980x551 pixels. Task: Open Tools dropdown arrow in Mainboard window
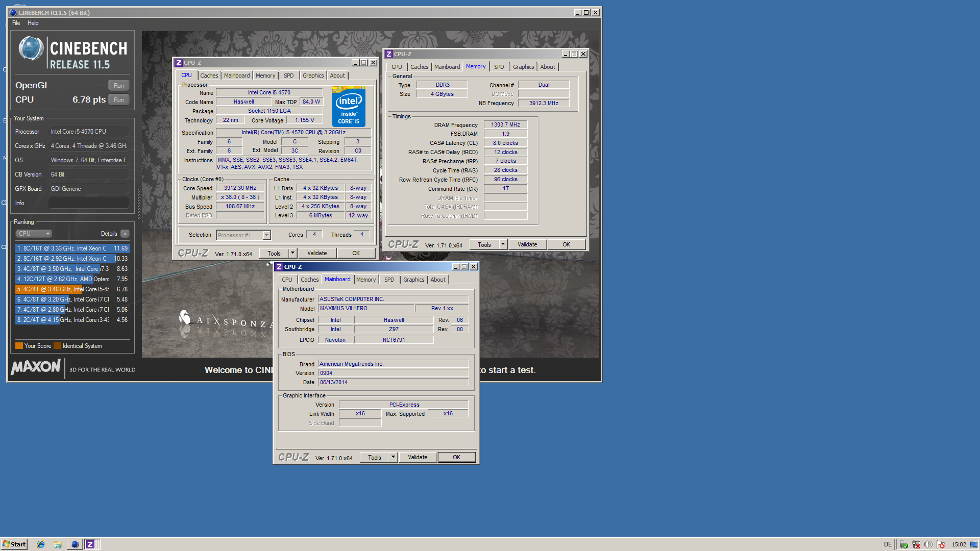393,457
